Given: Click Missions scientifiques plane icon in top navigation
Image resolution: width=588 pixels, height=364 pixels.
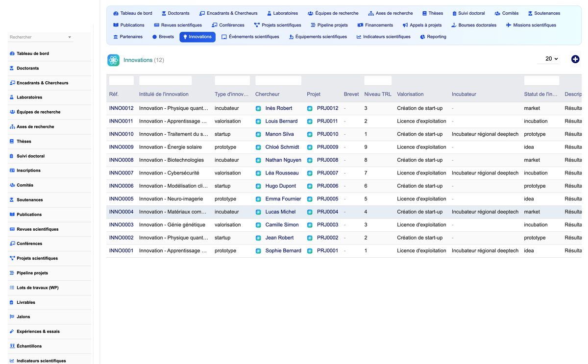Looking at the screenshot, I should tap(509, 25).
